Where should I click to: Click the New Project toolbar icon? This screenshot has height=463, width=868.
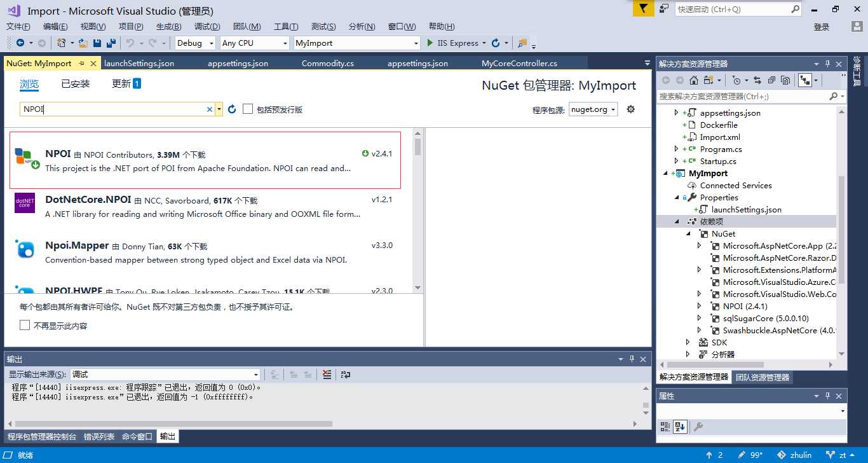click(61, 43)
